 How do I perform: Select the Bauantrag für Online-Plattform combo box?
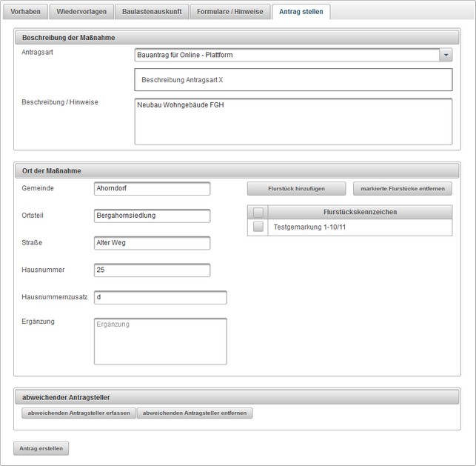(287, 55)
